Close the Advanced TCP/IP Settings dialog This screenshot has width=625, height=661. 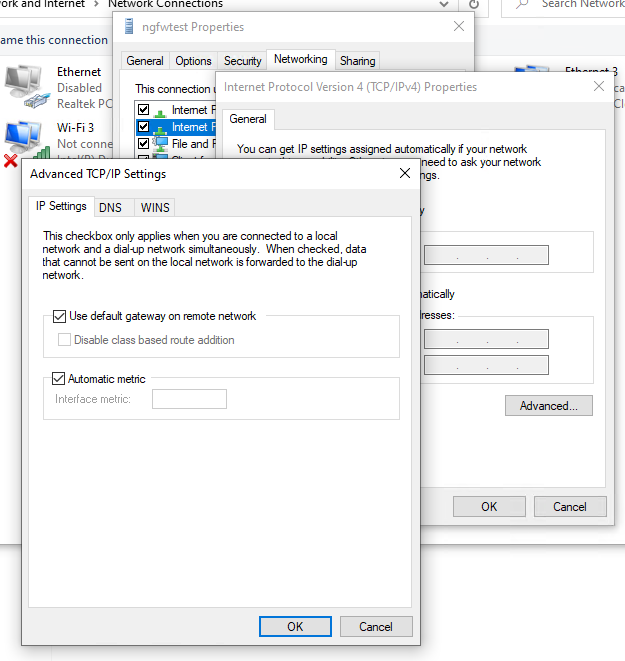405,173
